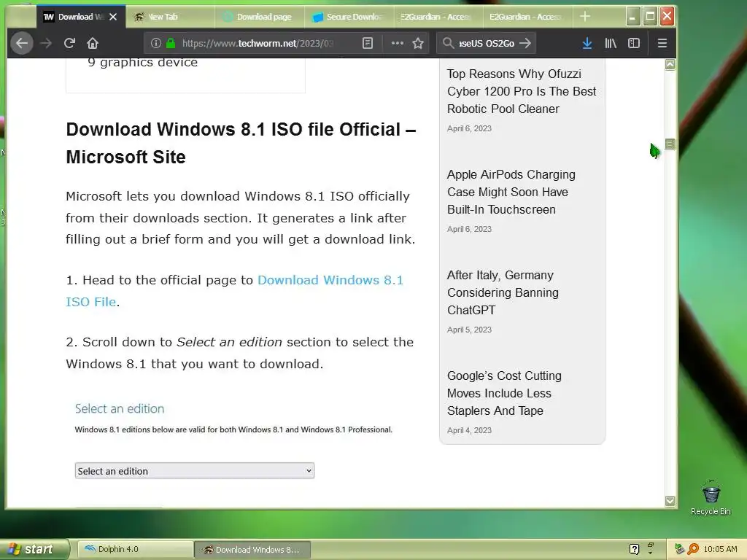This screenshot has width=747, height=560.
Task: Click the search magnifier icon
Action: click(x=448, y=43)
